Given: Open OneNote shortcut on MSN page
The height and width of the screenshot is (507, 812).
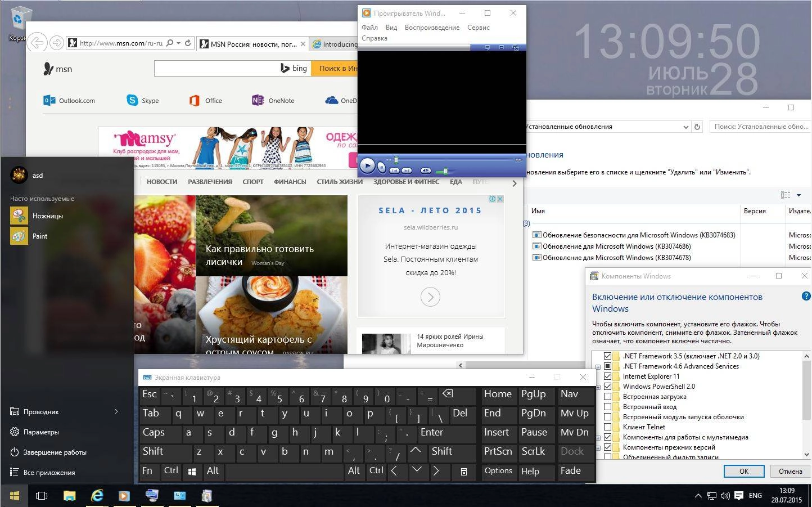Looking at the screenshot, I should (273, 101).
